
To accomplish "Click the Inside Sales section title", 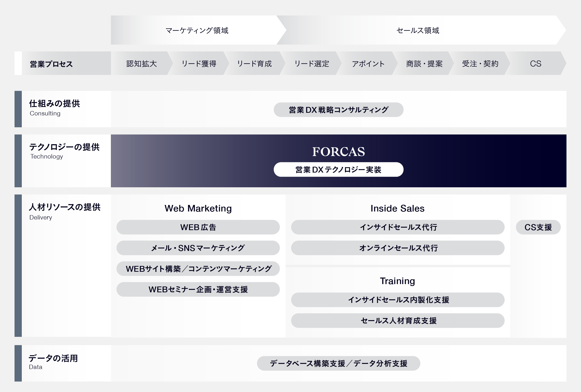I will [398, 208].
